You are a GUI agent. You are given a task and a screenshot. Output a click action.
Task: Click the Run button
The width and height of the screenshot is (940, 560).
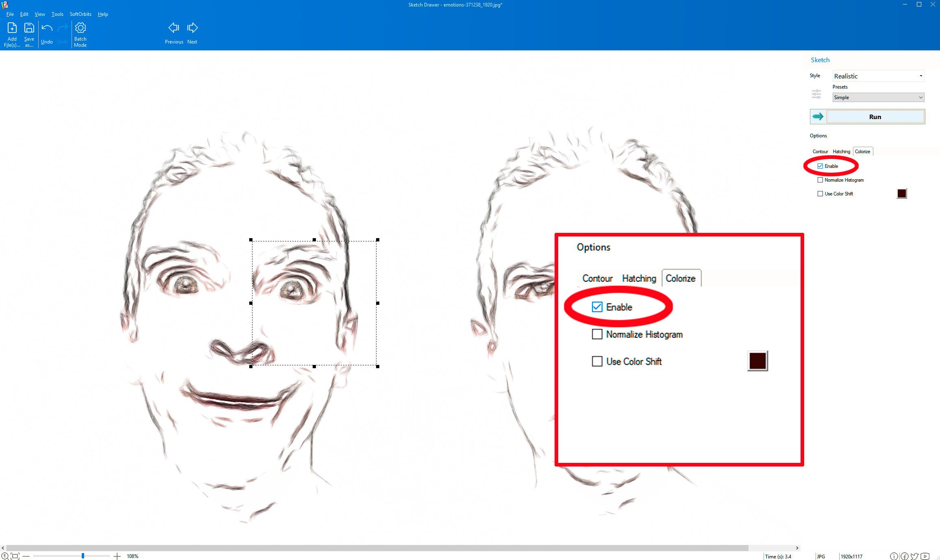875,117
